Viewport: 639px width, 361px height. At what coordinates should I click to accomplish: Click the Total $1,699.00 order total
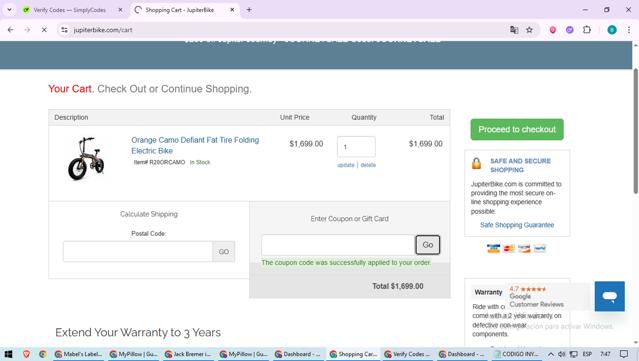[398, 286]
